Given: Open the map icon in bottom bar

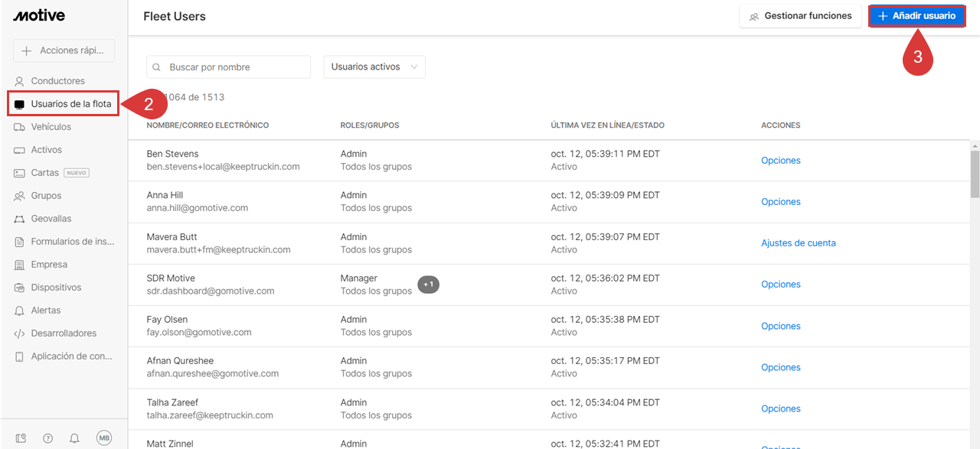Looking at the screenshot, I should 21,438.
